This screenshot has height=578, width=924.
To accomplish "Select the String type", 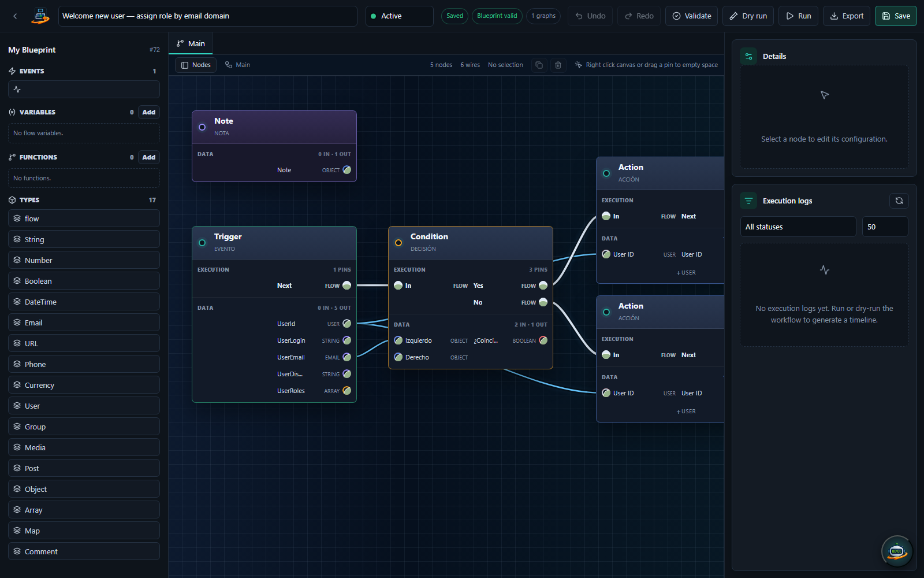I will tap(84, 239).
